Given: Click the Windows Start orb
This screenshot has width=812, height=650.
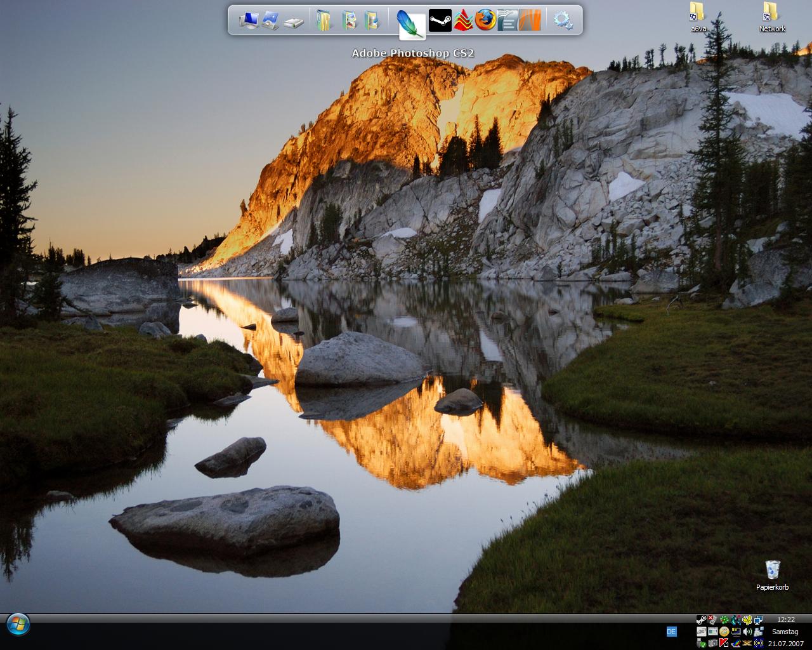Looking at the screenshot, I should (18, 625).
